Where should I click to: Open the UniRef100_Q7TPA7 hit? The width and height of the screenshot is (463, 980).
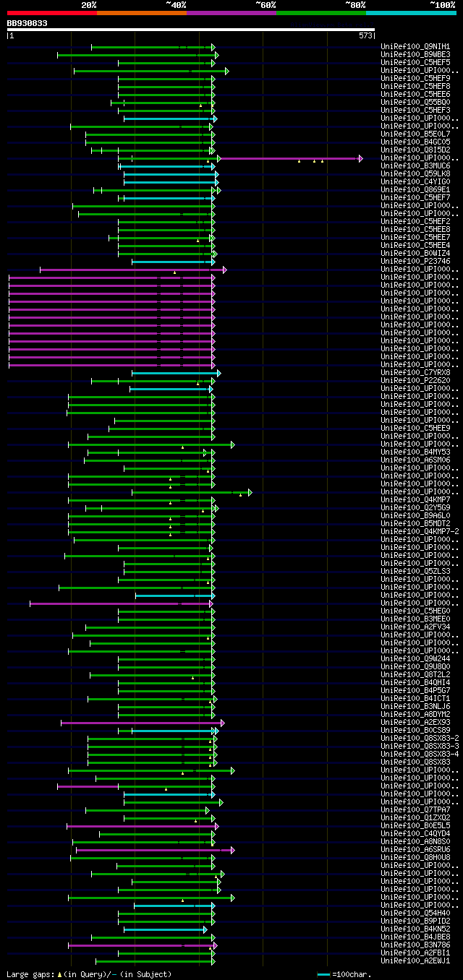414,810
